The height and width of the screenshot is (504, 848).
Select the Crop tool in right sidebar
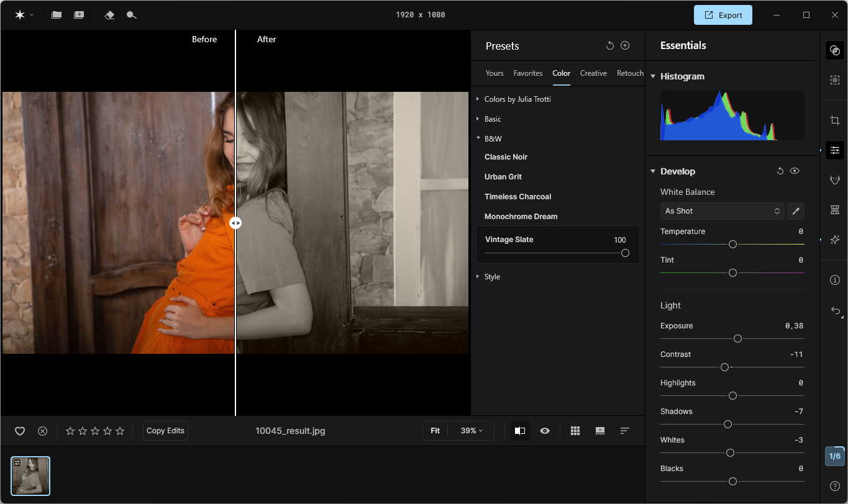pos(835,120)
